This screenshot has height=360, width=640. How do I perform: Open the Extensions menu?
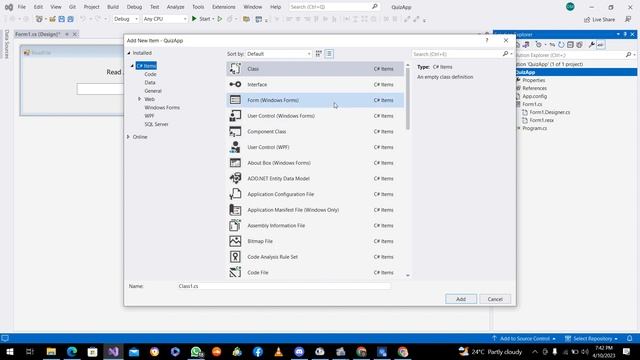pos(224,7)
